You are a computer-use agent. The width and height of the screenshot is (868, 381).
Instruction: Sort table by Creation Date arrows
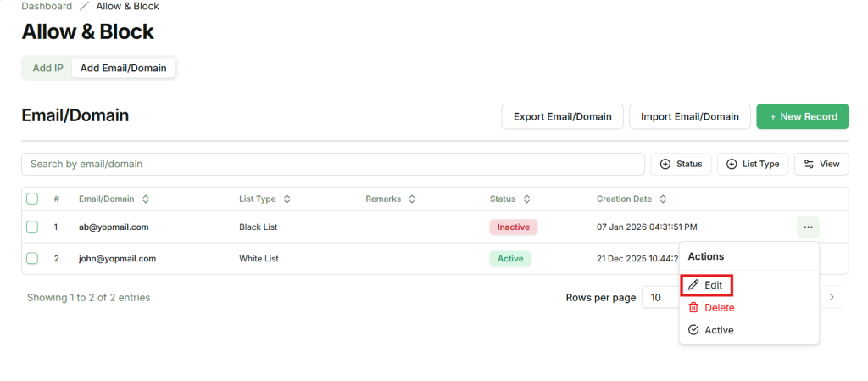(x=664, y=199)
